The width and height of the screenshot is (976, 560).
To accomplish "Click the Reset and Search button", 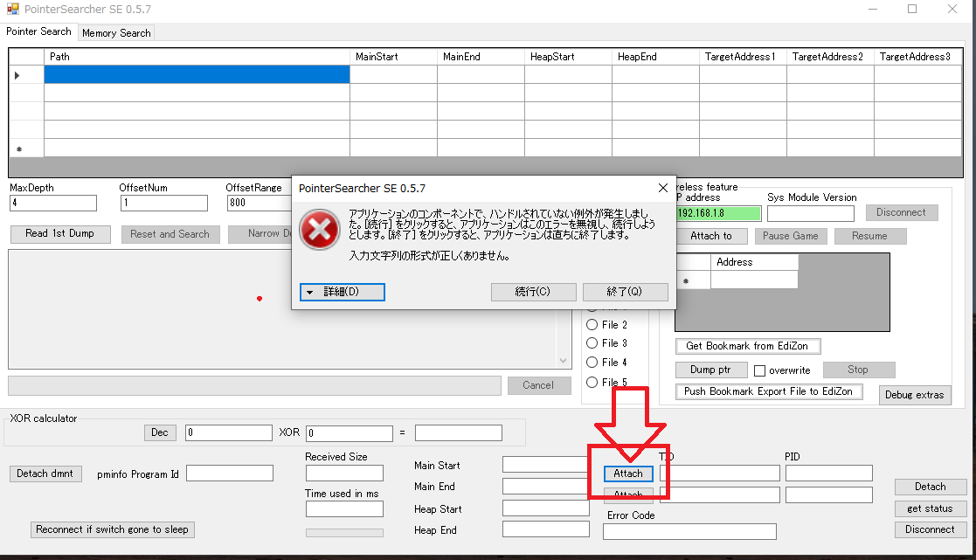I will [170, 234].
